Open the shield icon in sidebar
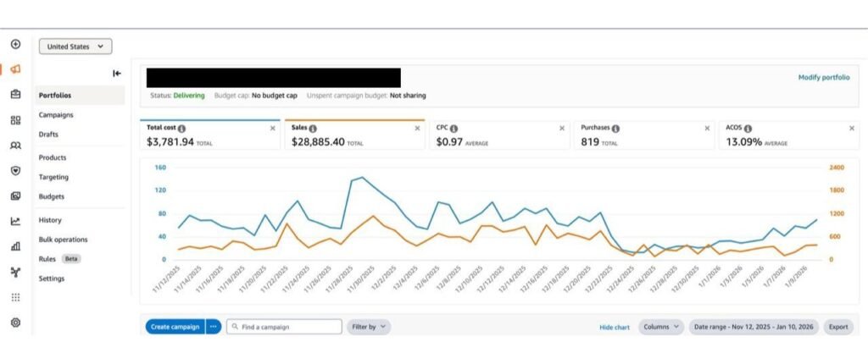The width and height of the screenshot is (868, 364). (x=15, y=171)
